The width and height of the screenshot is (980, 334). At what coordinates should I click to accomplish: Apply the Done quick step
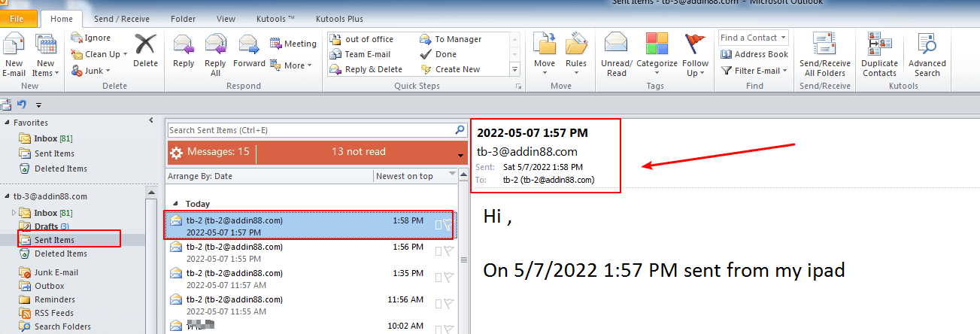coord(438,54)
